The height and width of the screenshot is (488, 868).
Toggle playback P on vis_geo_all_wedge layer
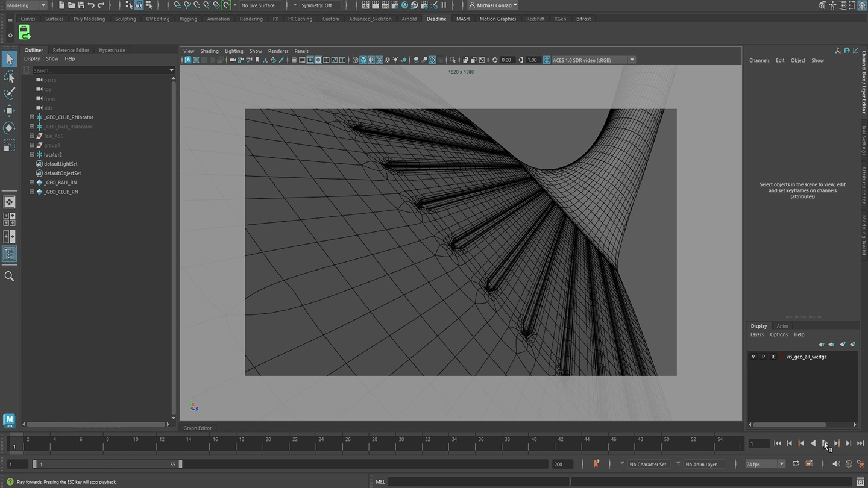763,357
